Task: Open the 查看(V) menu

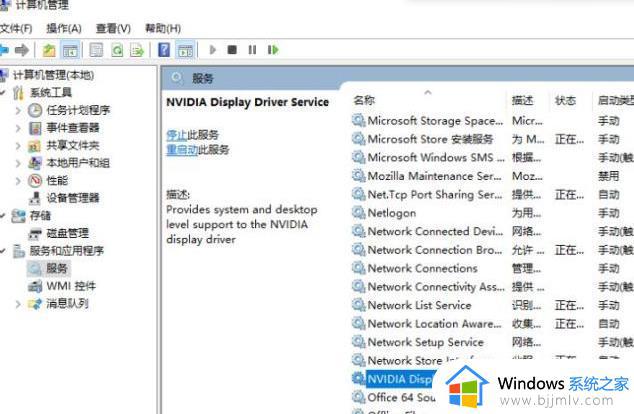Action: point(113,29)
